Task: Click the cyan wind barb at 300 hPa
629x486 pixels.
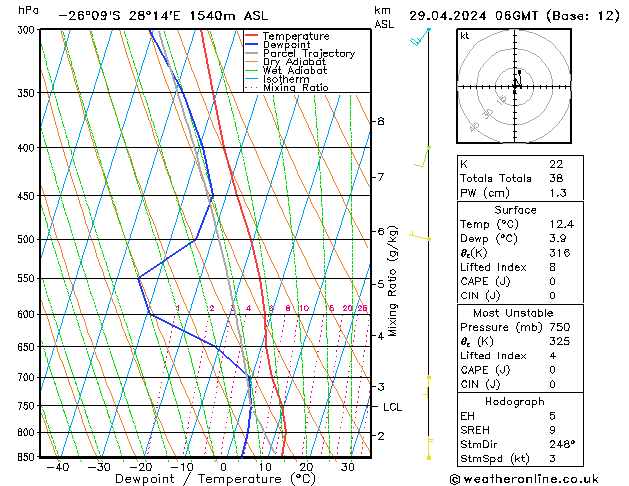Action: (x=420, y=36)
